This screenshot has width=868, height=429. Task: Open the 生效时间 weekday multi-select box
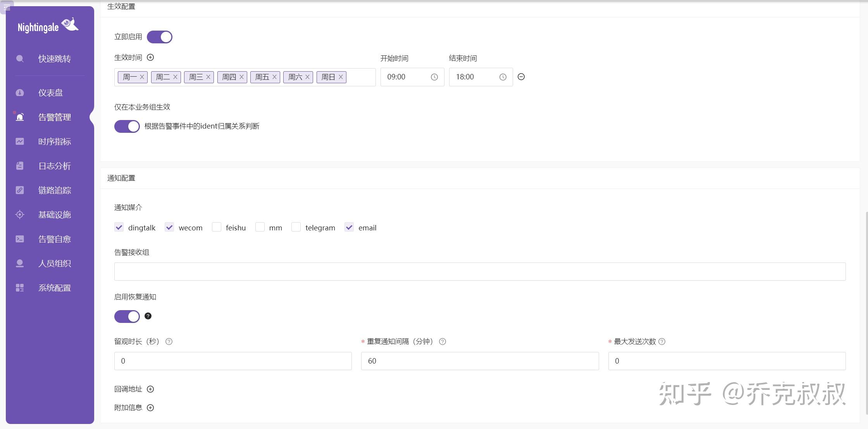coord(360,77)
